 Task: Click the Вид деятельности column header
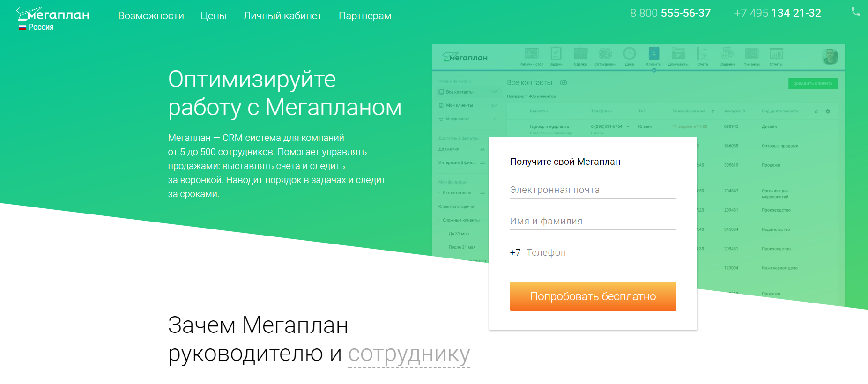point(780,111)
